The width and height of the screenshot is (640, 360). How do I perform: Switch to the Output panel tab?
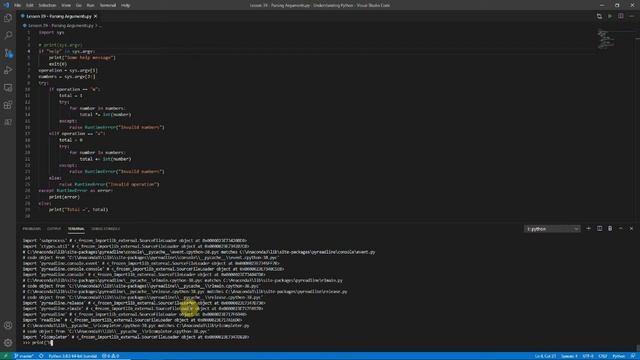[x=54, y=229]
